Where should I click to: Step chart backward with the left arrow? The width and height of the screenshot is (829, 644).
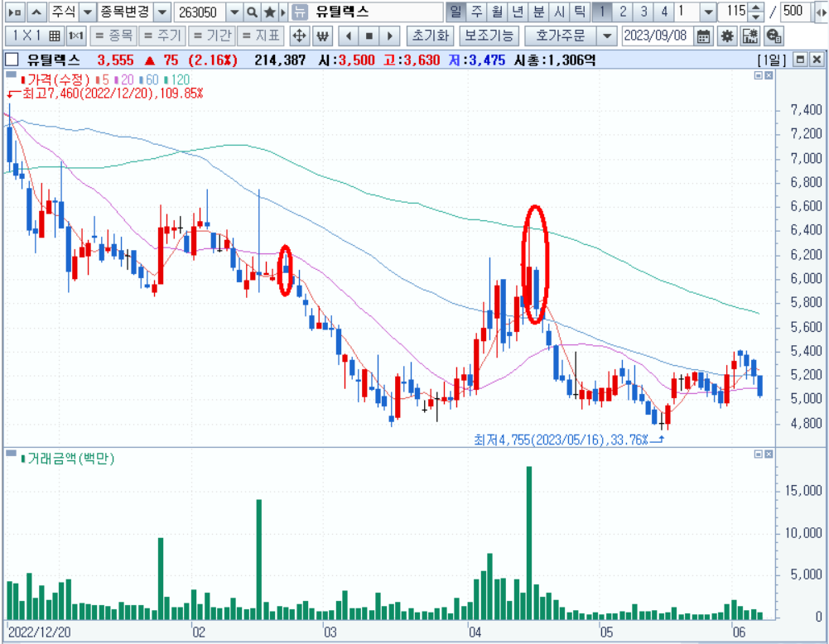(x=348, y=36)
